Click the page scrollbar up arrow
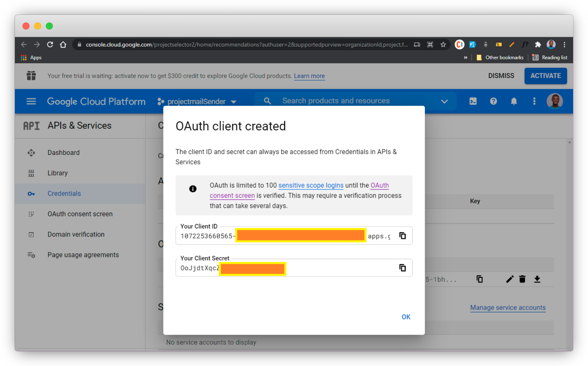The width and height of the screenshot is (588, 366). [570, 142]
